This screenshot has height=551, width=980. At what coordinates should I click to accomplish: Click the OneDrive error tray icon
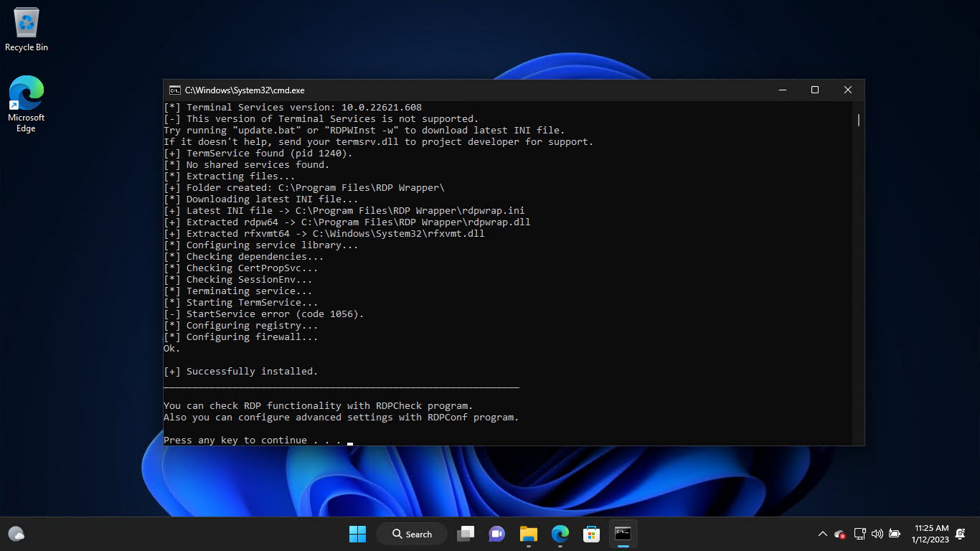pyautogui.click(x=840, y=534)
